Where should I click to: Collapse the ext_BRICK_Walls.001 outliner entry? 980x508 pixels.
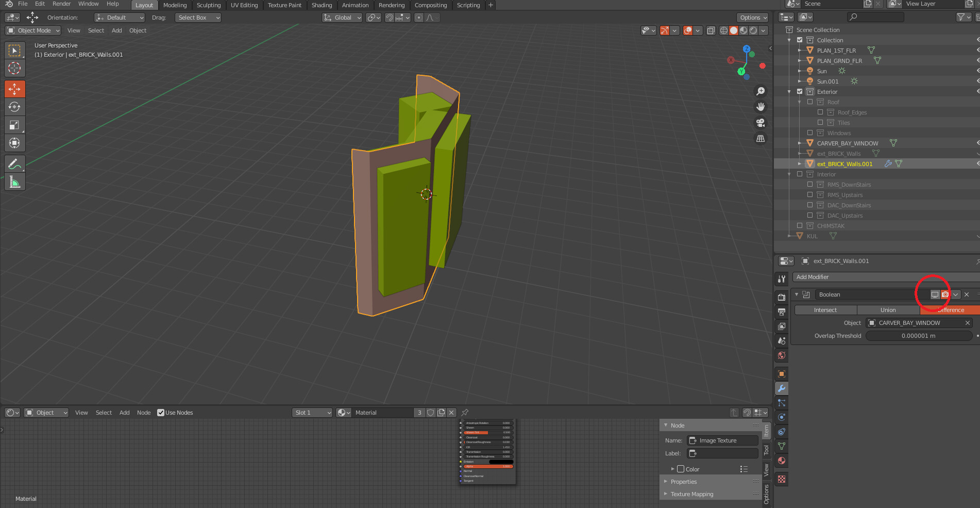click(x=799, y=163)
